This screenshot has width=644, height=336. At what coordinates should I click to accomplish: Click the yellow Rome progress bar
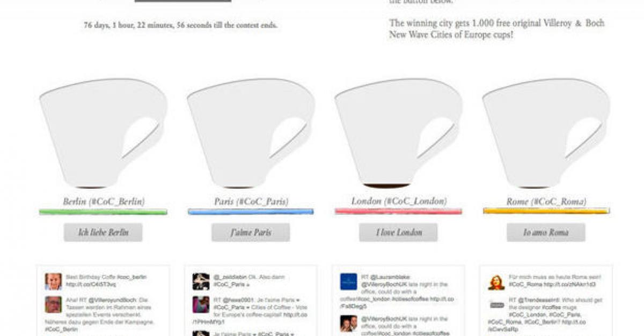[x=546, y=211]
